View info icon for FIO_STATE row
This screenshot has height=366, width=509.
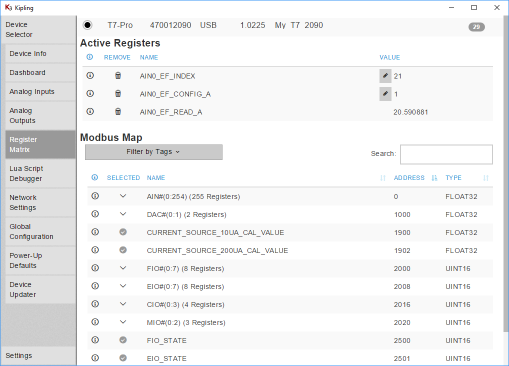(x=95, y=340)
